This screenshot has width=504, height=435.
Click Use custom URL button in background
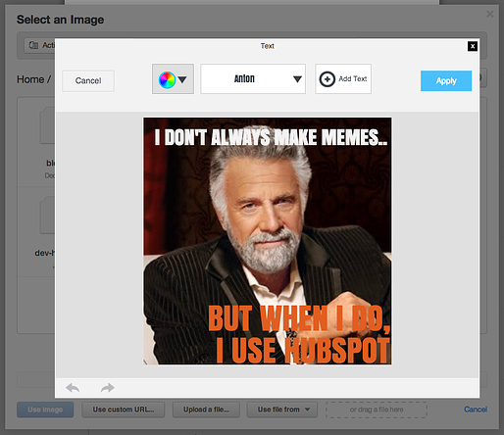coord(124,410)
